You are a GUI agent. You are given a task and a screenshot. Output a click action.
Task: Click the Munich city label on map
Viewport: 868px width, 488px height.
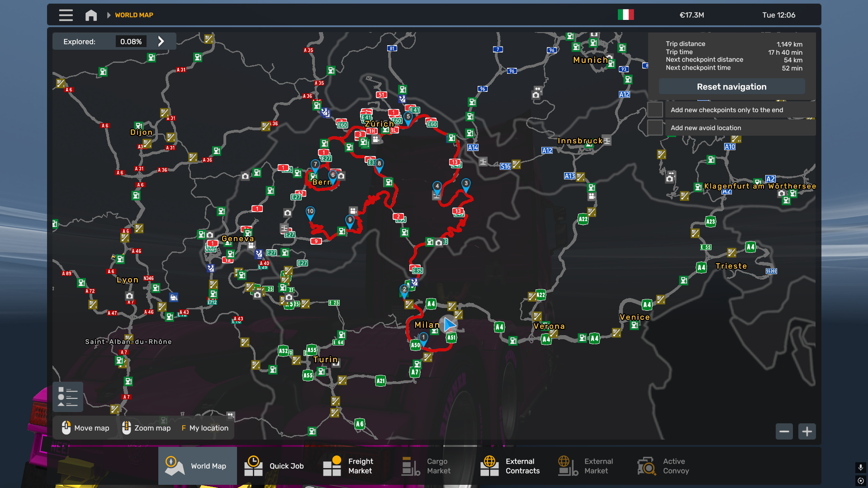click(x=590, y=60)
